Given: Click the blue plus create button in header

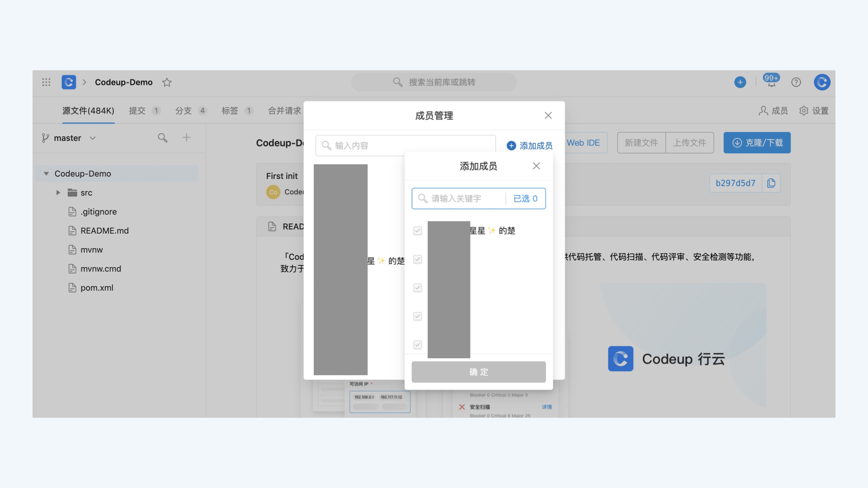Looking at the screenshot, I should coord(740,82).
